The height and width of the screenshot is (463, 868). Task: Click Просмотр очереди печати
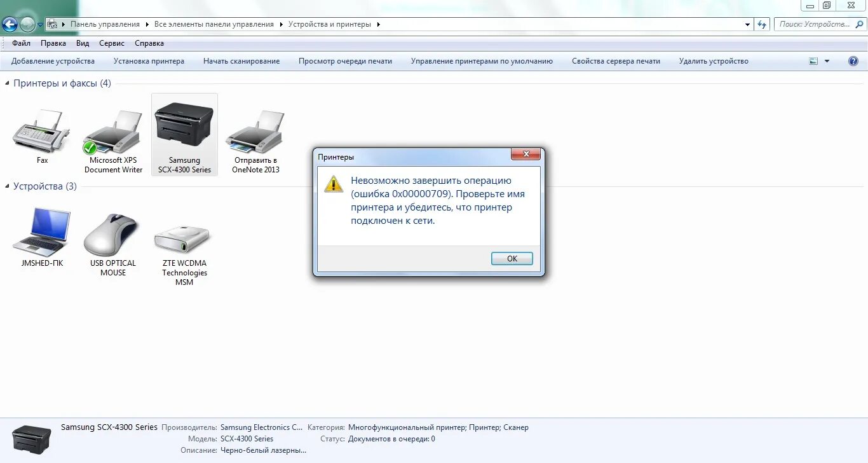345,61
